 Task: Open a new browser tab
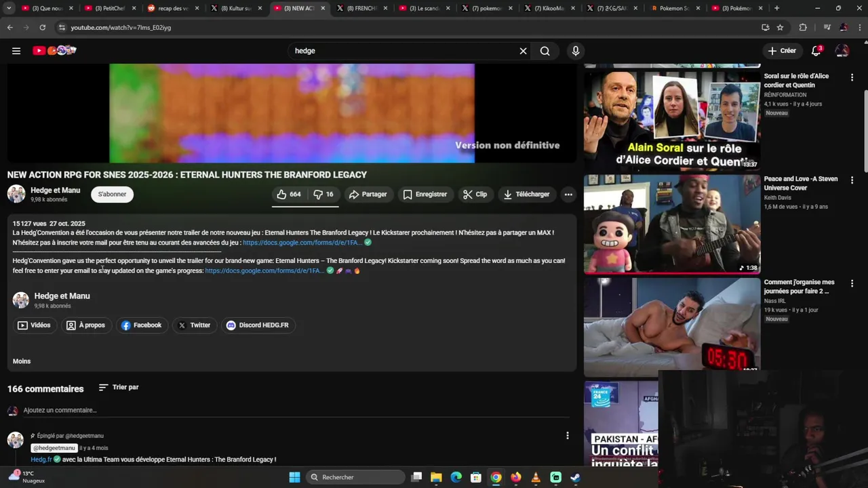click(776, 8)
